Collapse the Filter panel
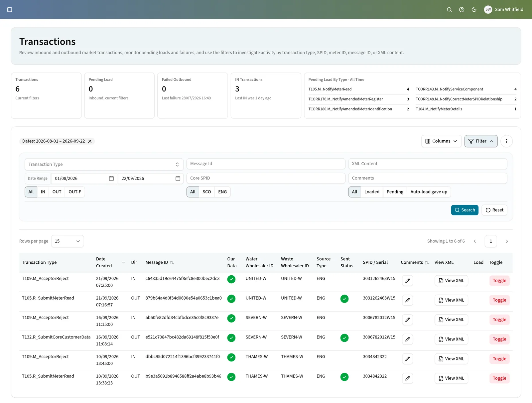The image size is (532, 403). [481, 141]
